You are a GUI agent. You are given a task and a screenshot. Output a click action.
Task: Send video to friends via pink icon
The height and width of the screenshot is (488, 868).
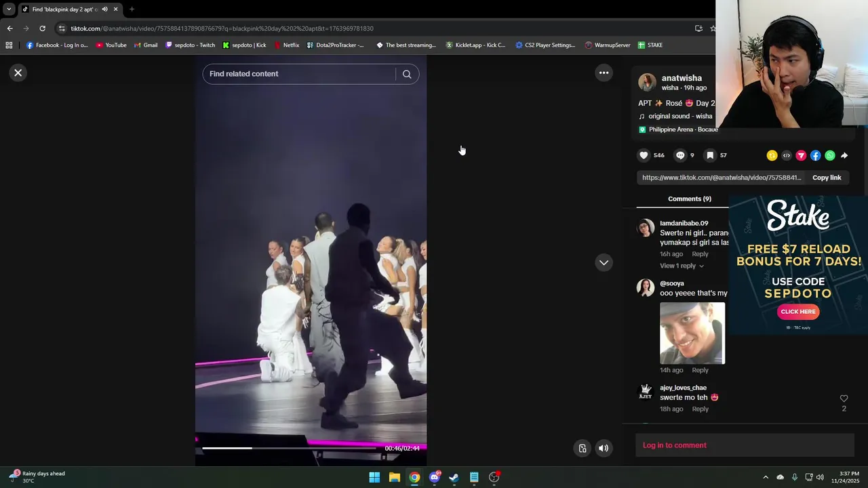point(801,155)
